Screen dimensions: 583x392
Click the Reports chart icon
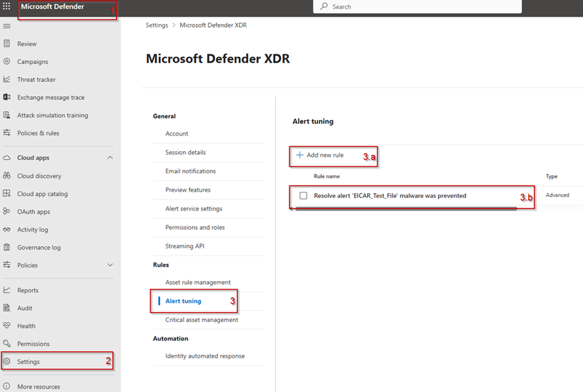coord(7,290)
